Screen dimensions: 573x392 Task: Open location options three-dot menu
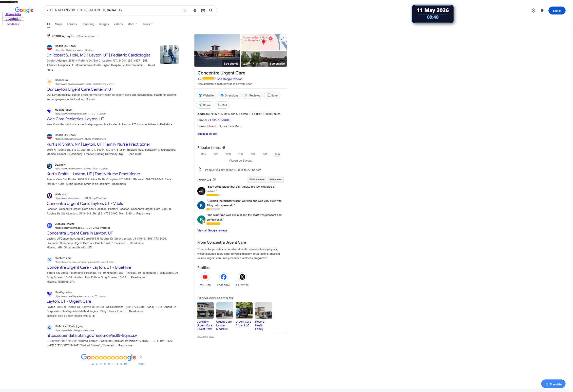tap(99, 36)
